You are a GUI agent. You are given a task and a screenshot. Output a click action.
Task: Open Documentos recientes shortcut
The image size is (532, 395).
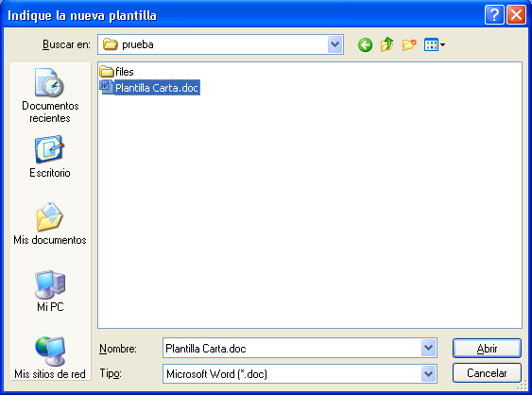(50, 95)
